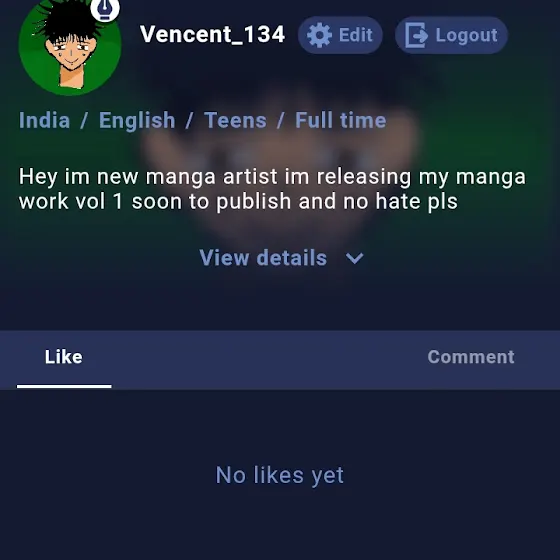The height and width of the screenshot is (560, 560).
Task: Open View details text link
Action: 263,258
